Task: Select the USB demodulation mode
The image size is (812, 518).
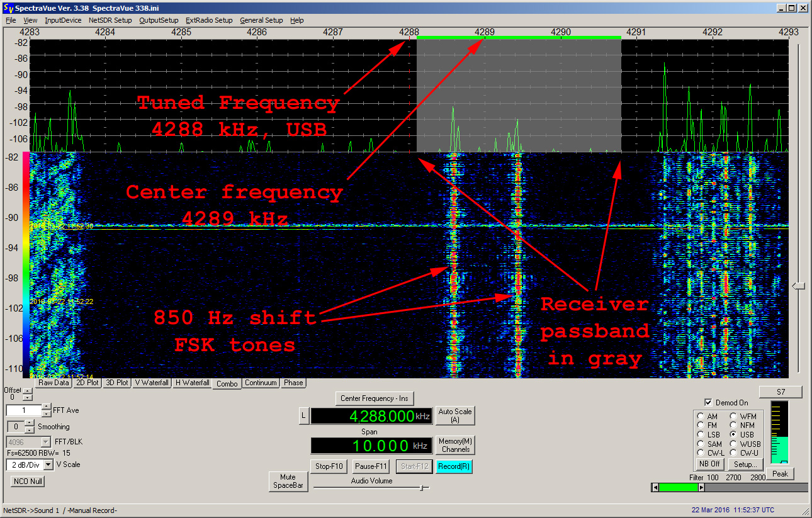Action: pyautogui.click(x=733, y=434)
